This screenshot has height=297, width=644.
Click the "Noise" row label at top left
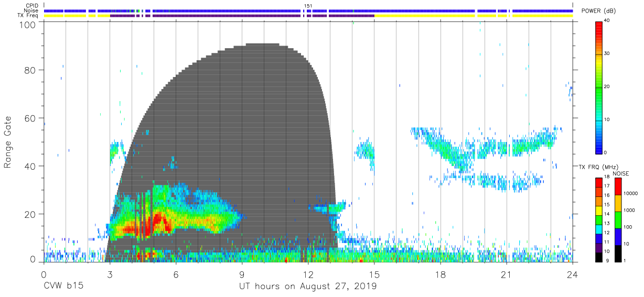30,10
